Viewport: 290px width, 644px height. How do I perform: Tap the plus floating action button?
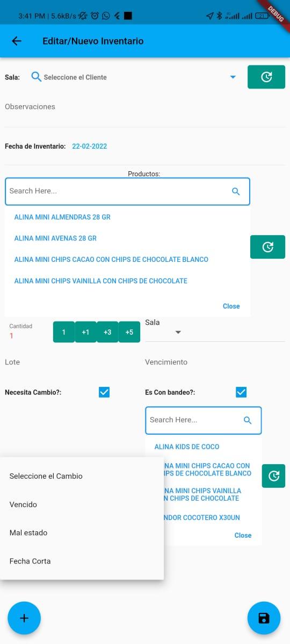tap(24, 618)
